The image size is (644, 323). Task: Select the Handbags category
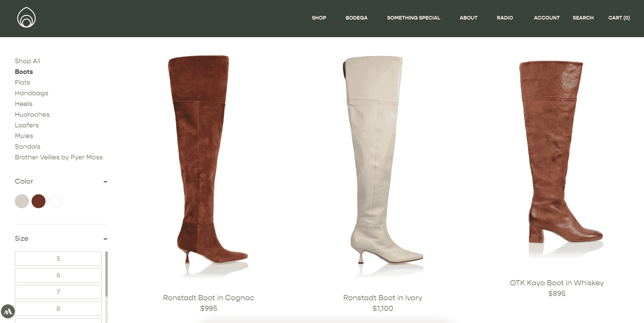[x=32, y=93]
